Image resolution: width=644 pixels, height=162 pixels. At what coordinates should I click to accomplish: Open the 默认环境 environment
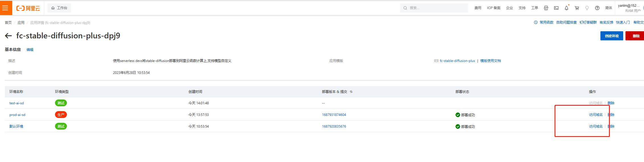[16, 126]
